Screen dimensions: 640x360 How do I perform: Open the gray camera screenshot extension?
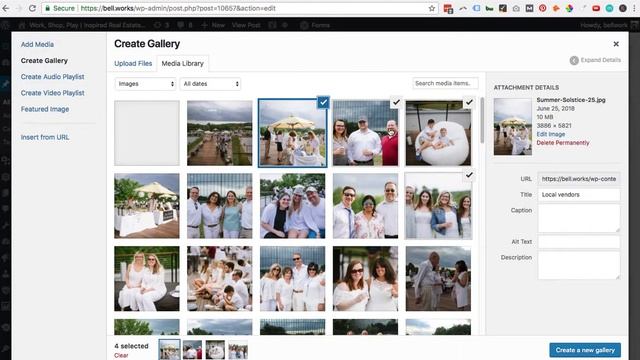tap(516, 8)
